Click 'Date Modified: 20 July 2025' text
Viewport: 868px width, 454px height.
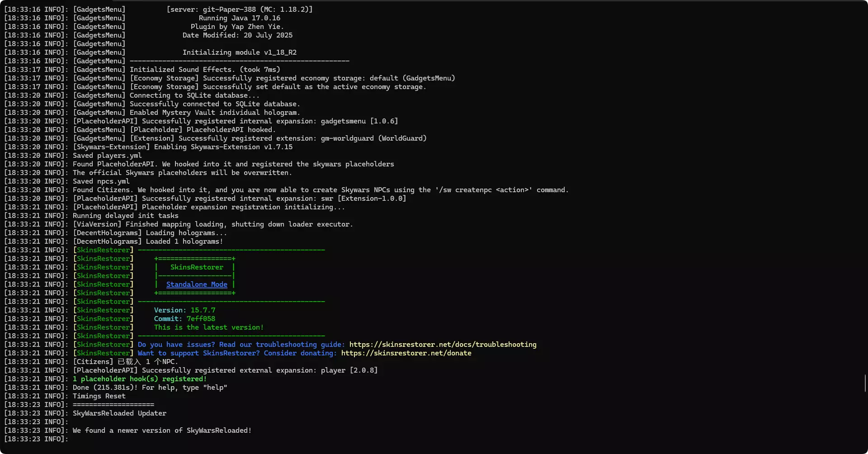pos(237,35)
